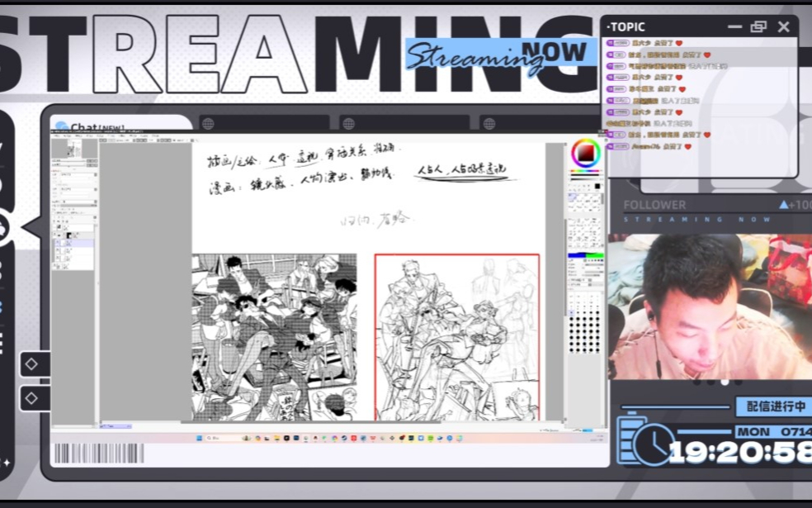Click the 配信进行中 label
812x508 pixels.
[x=774, y=406]
